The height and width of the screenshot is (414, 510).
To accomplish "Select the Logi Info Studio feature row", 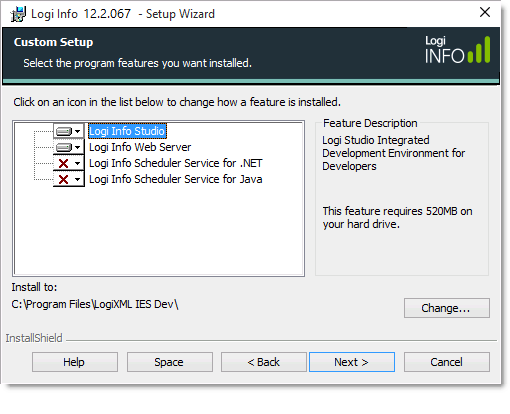I will click(x=127, y=131).
